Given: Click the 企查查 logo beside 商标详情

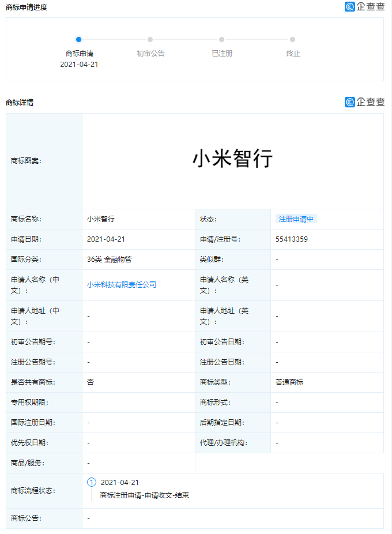Looking at the screenshot, I should click(364, 102).
